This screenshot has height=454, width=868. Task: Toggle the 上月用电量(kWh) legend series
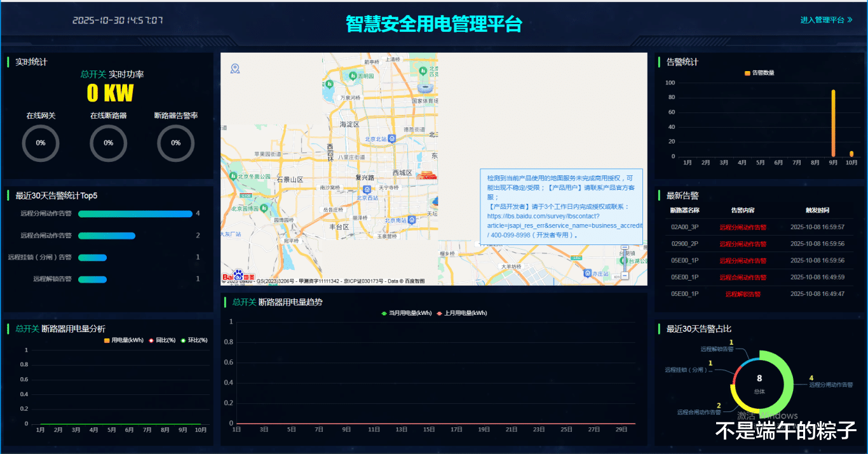click(x=462, y=313)
